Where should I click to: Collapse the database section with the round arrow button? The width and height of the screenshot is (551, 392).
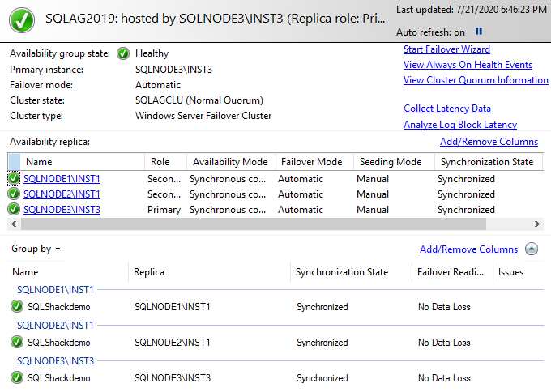point(532,249)
